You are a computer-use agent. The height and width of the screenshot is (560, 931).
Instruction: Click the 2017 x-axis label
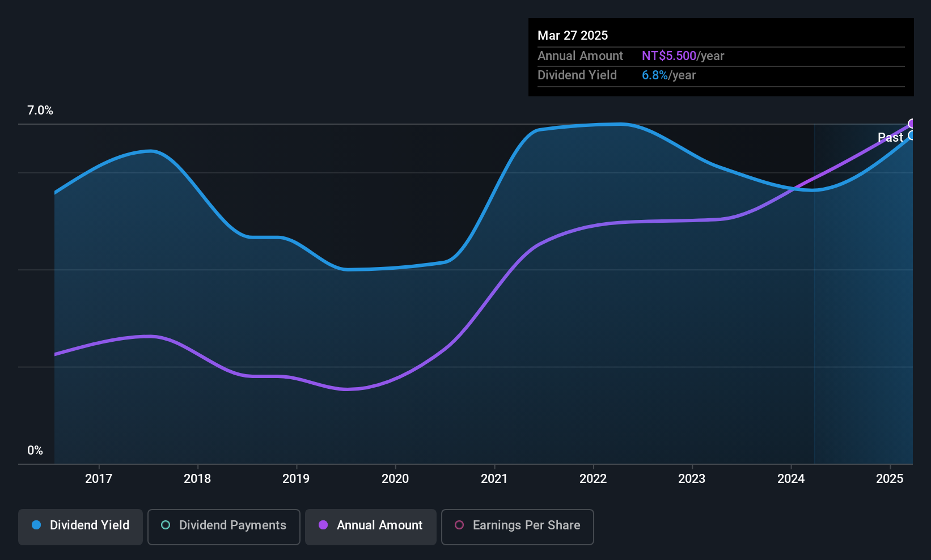(99, 479)
